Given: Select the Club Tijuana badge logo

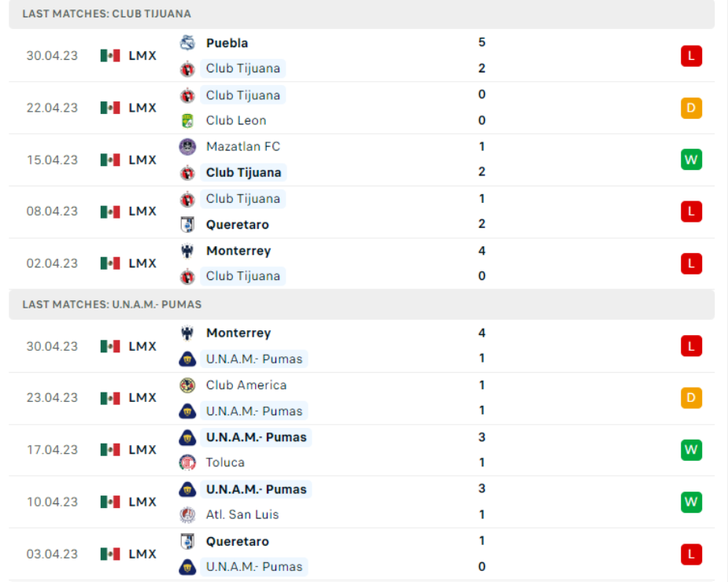Looking at the screenshot, I should (187, 68).
